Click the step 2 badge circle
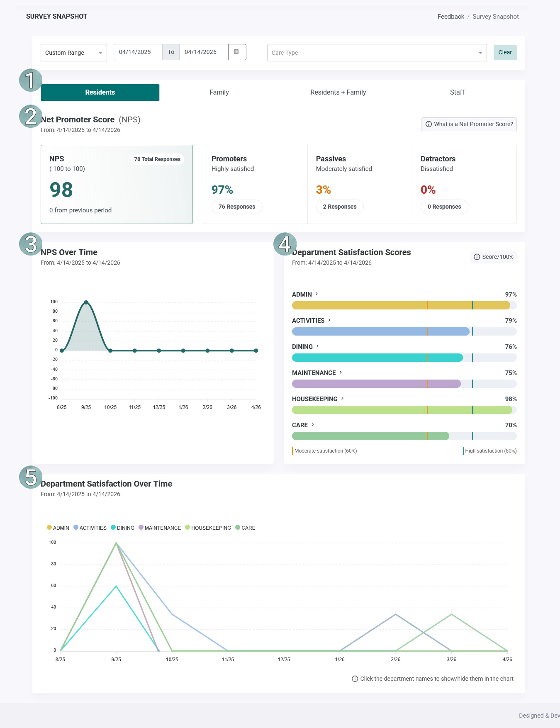The image size is (560, 728). click(x=30, y=116)
